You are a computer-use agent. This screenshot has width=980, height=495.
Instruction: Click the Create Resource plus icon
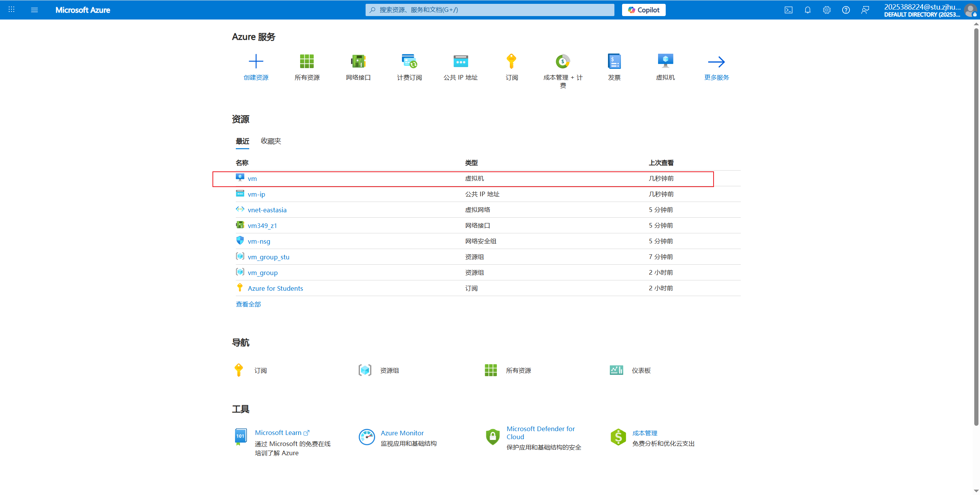tap(256, 61)
